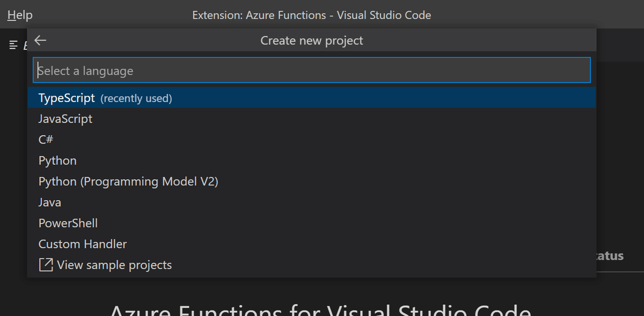The width and height of the screenshot is (644, 316).
Task: Pick Python from the language options
Action: [57, 160]
